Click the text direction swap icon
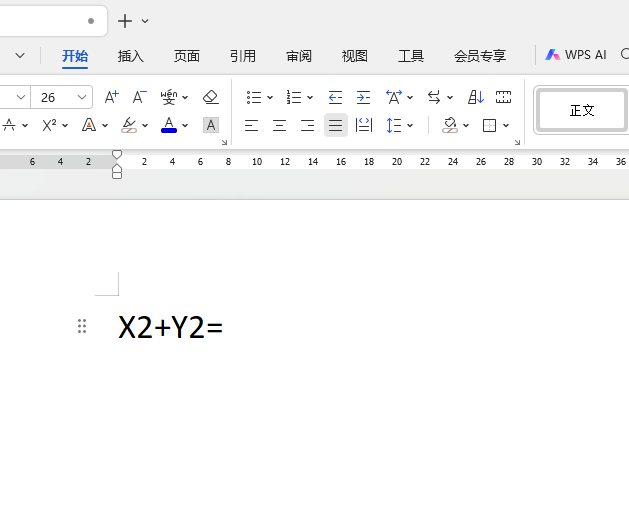Screen dimensions: 629x508 pyautogui.click(x=434, y=97)
